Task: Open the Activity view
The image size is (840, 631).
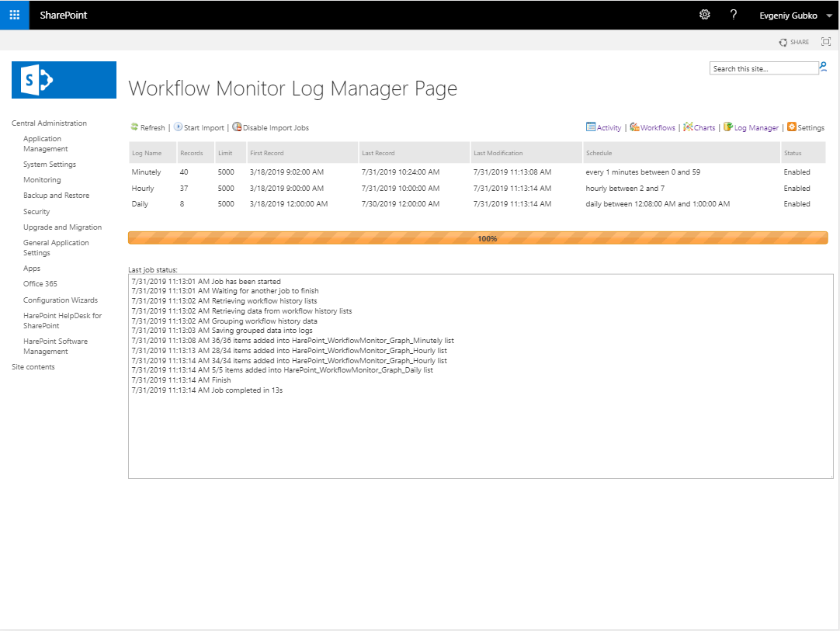Action: click(603, 127)
